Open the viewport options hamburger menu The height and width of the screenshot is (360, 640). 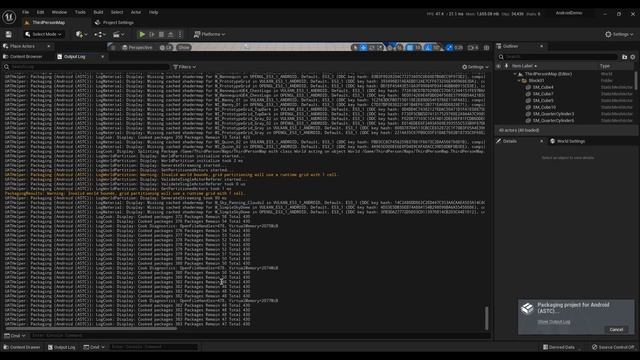(113, 47)
